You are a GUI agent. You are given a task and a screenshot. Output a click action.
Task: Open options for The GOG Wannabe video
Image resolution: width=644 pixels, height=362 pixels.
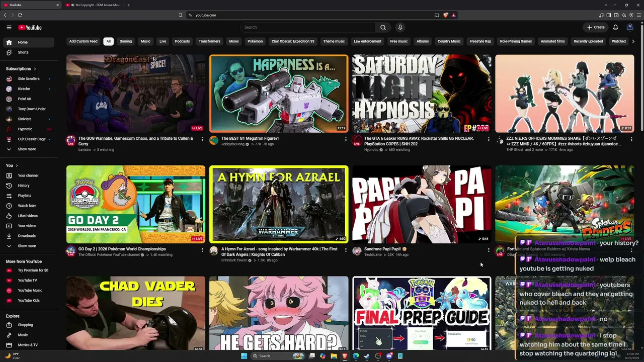pyautogui.click(x=203, y=139)
